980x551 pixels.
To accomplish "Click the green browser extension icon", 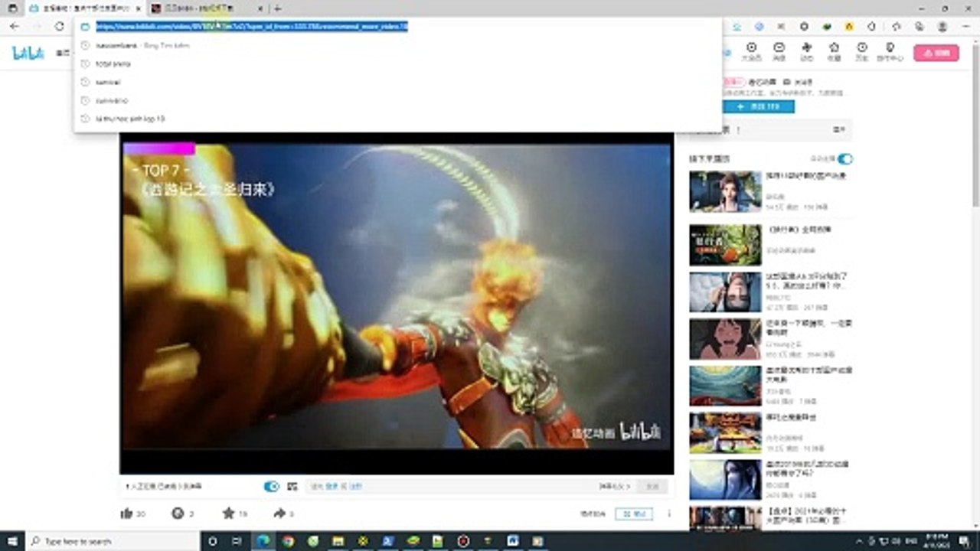I will [x=827, y=26].
